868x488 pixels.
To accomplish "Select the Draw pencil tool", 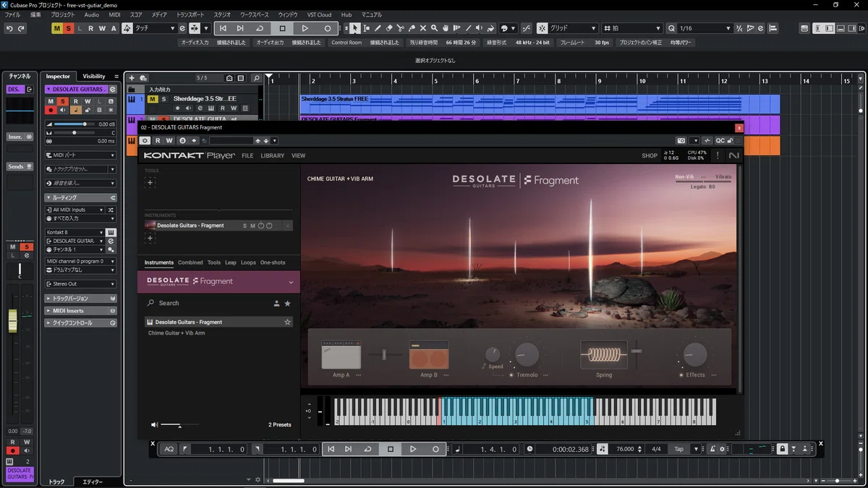I will (x=378, y=28).
